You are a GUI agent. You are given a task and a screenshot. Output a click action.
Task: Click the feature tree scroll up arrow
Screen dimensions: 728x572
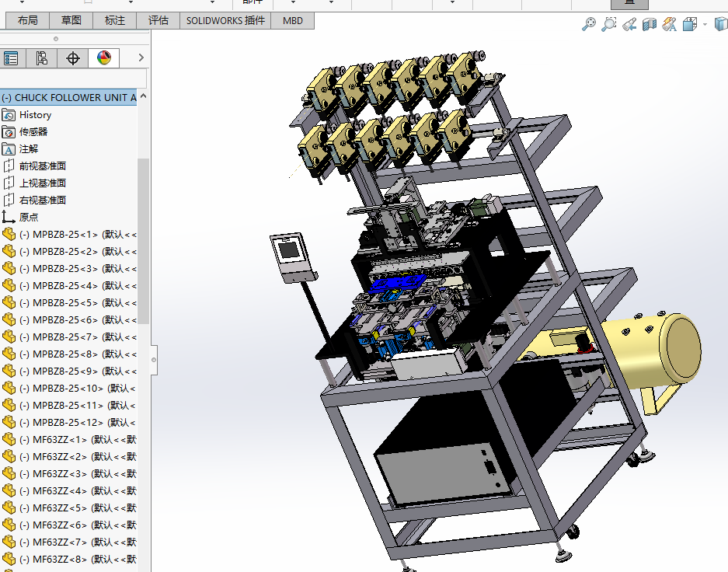144,96
